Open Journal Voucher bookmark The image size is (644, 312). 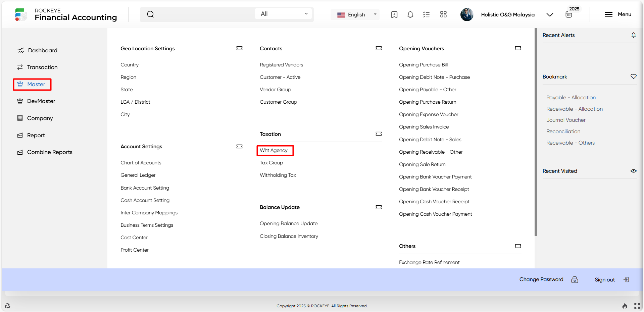tap(566, 120)
